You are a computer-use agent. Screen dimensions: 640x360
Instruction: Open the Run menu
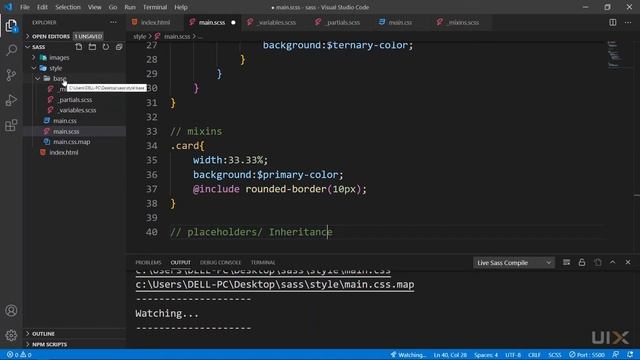tap(130, 7)
